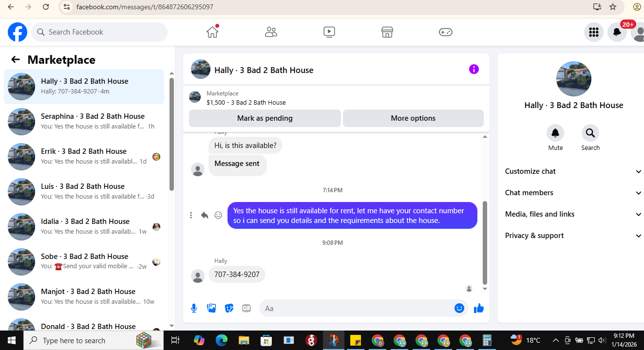
Task: Expand the Customize chat section
Action: (x=573, y=171)
